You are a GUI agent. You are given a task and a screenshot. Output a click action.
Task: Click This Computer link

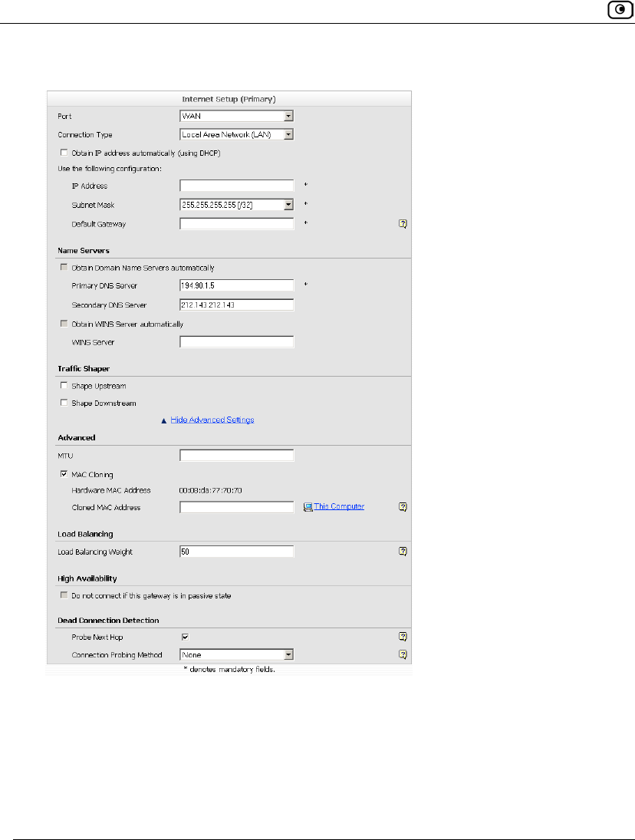click(339, 506)
